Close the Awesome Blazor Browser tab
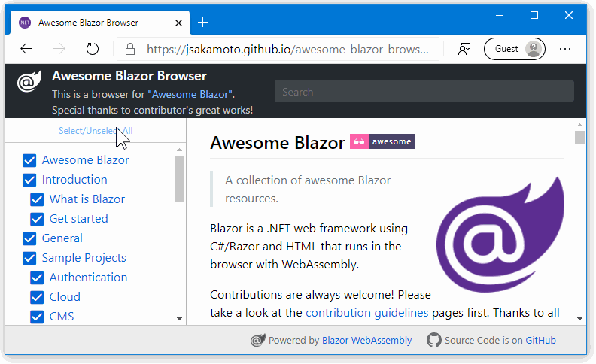The height and width of the screenshot is (364, 596). point(178,23)
